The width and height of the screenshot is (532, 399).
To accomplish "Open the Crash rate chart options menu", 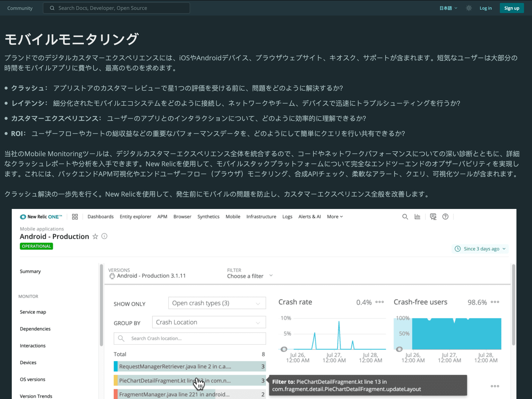I will (380, 302).
